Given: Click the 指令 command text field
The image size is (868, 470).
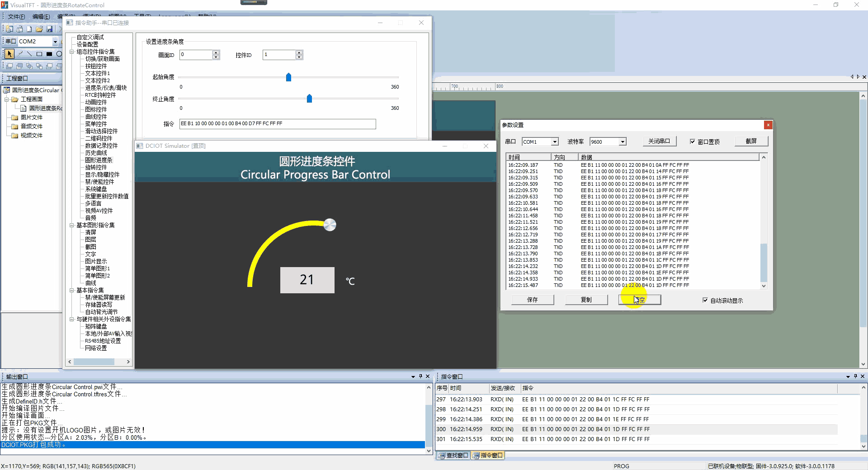Looking at the screenshot, I should coord(278,124).
